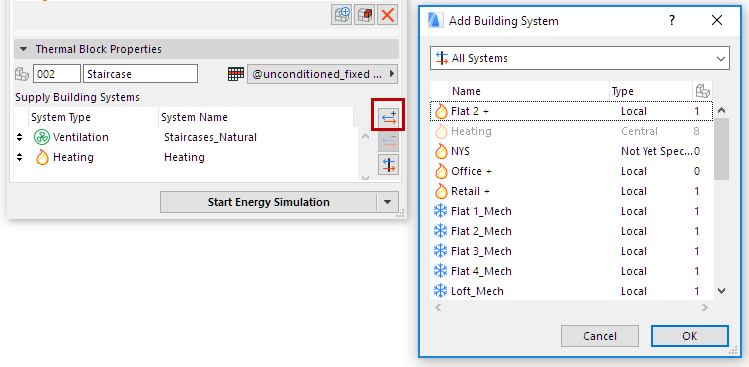
Task: Click the Staircase name field
Action: click(140, 74)
